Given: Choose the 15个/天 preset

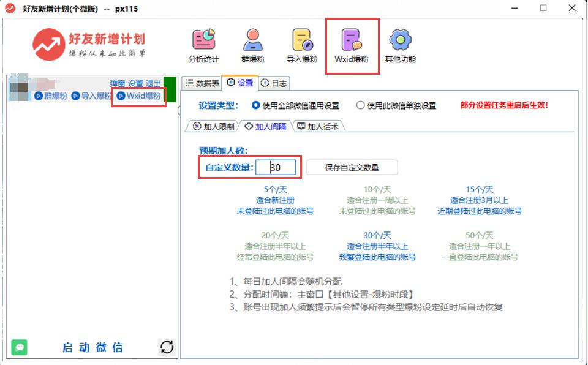Looking at the screenshot, I should point(479,200).
